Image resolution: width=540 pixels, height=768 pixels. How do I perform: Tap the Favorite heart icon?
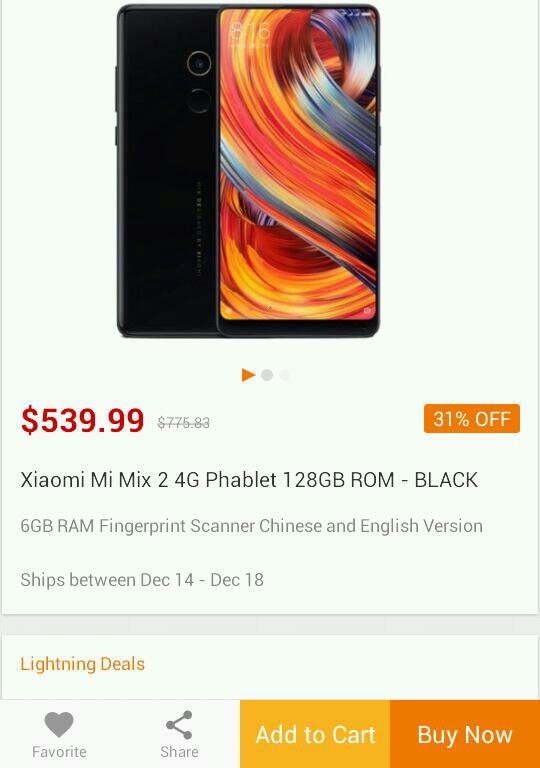pyautogui.click(x=59, y=724)
